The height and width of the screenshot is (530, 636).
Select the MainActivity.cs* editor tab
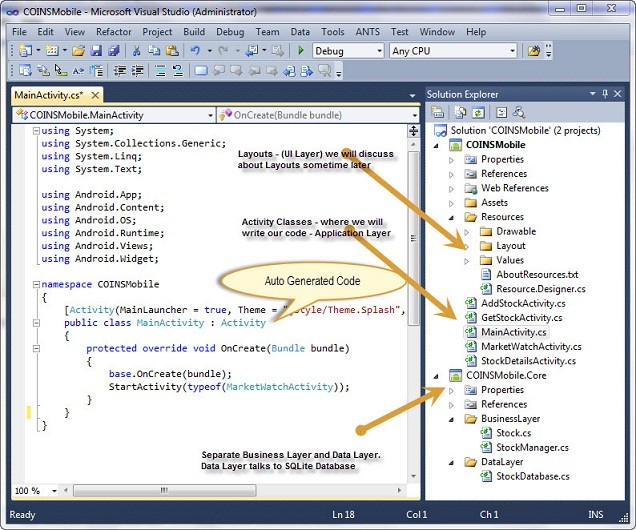49,95
